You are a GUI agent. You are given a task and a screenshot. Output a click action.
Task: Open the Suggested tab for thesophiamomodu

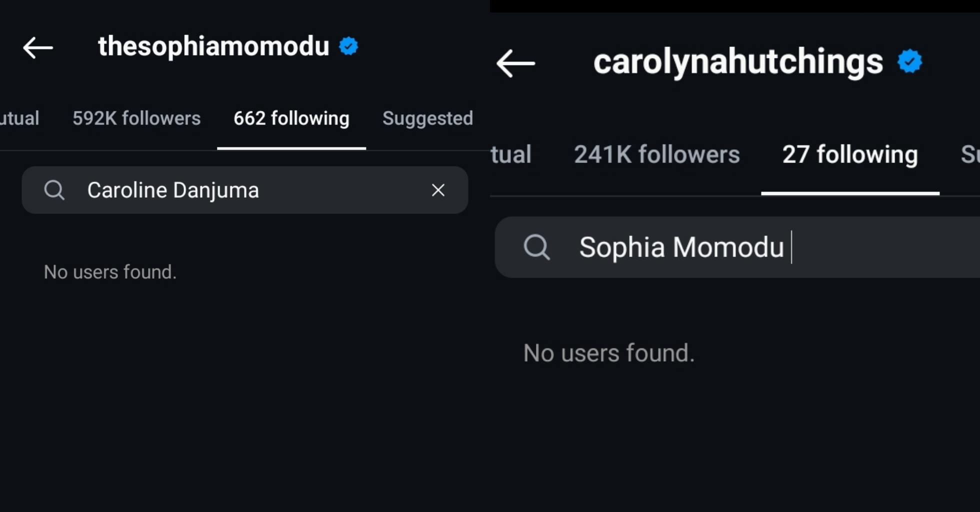point(427,118)
